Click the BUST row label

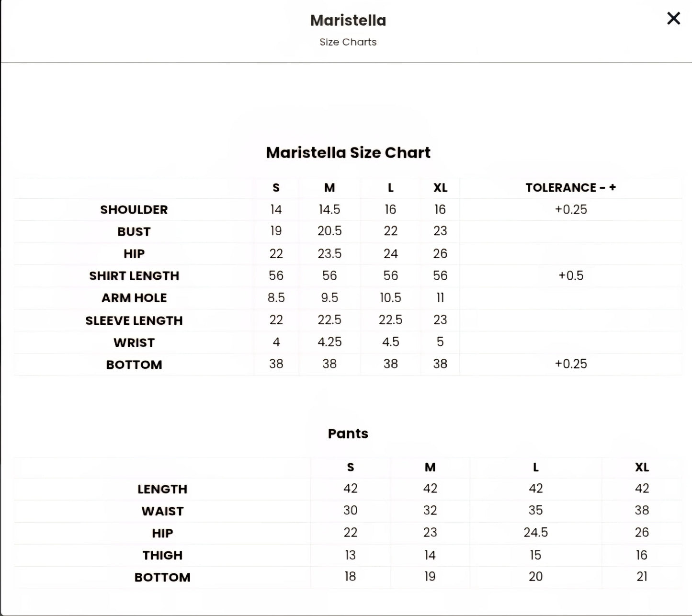(x=134, y=231)
